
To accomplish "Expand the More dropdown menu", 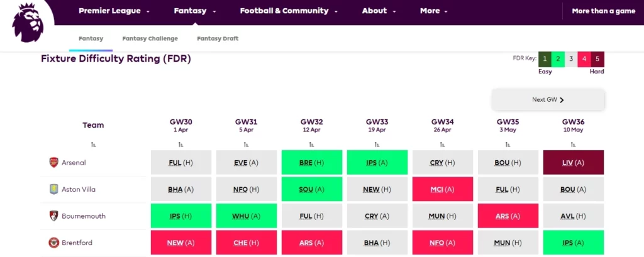I will (434, 11).
